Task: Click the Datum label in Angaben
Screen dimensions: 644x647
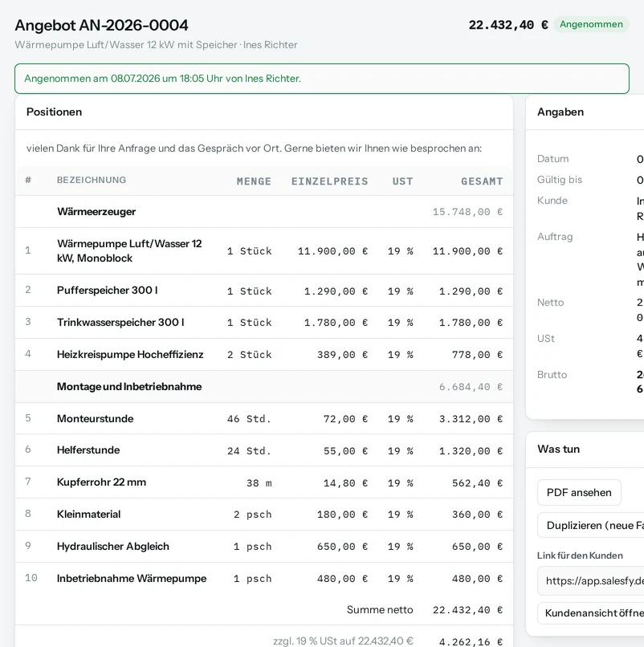Action: pos(552,159)
